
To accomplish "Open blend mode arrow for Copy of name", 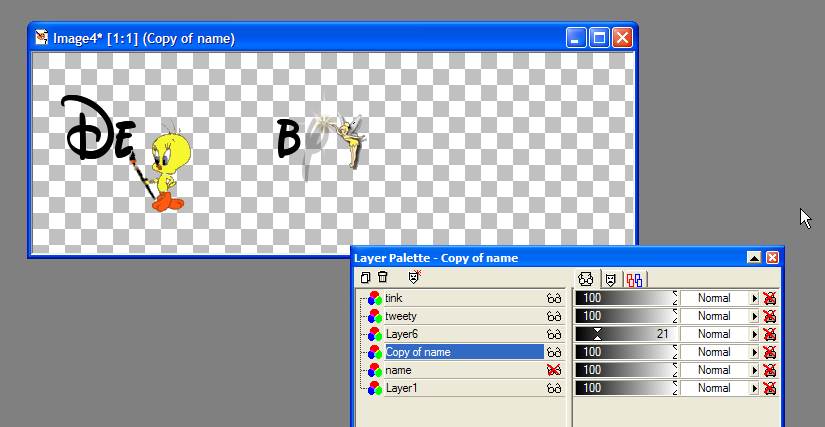I will 754,352.
